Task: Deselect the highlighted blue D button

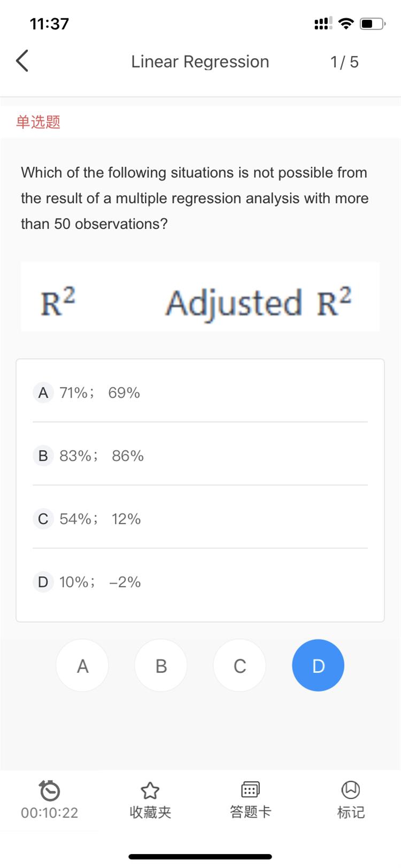Action: (318, 665)
